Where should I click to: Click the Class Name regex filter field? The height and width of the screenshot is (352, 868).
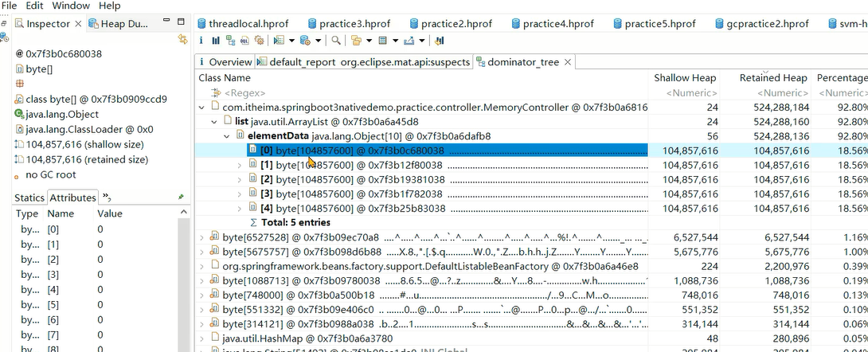click(x=422, y=92)
